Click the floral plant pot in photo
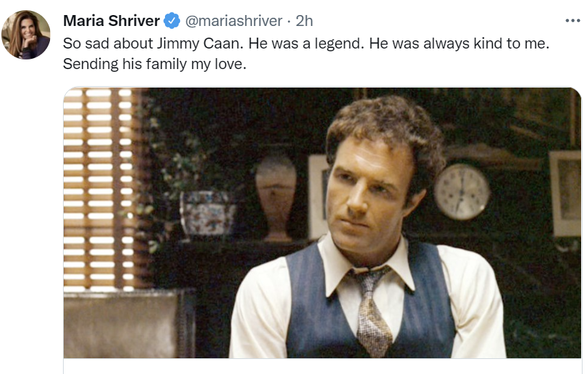The image size is (588, 374). pos(207,213)
